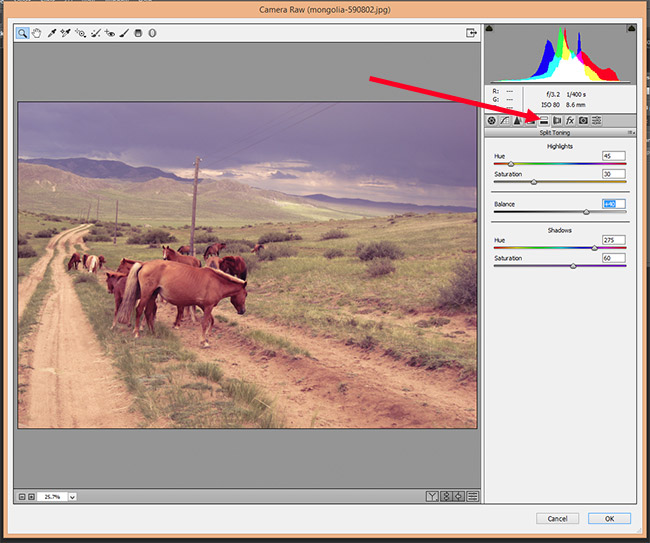Open the Camera Calibration panel tab
650x543 pixels.
point(583,121)
